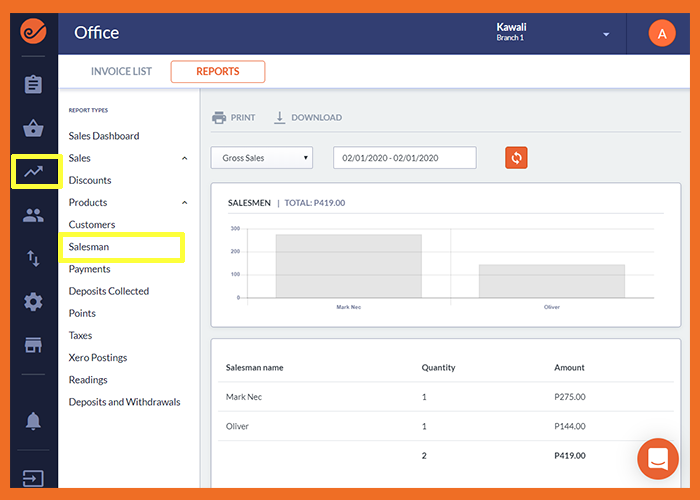Switch to the Invoice List tab
This screenshot has width=700, height=500.
click(121, 71)
